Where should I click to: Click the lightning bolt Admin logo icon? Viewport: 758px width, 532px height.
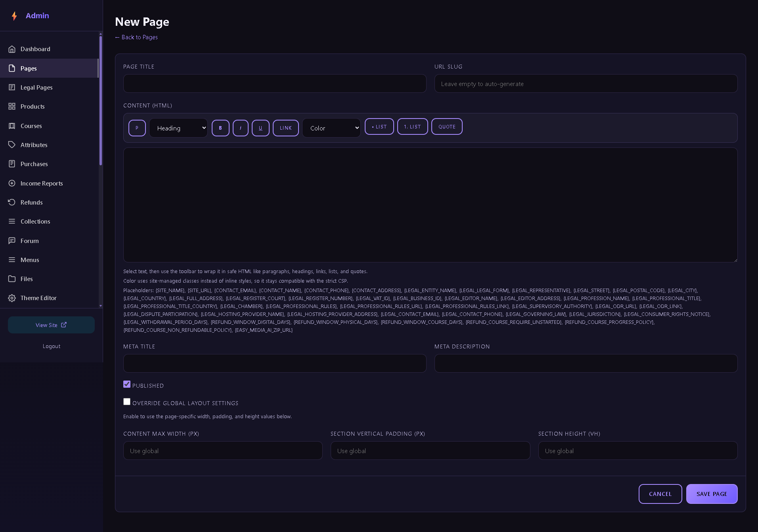(14, 16)
